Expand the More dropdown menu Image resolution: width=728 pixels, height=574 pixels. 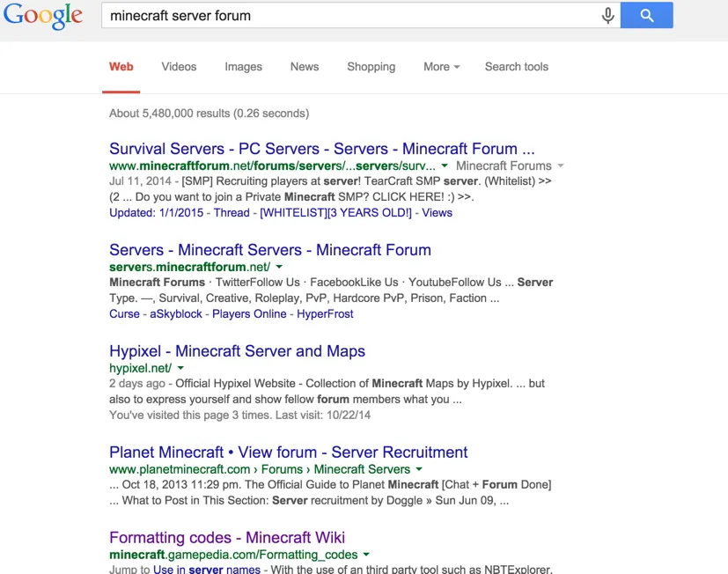point(442,67)
